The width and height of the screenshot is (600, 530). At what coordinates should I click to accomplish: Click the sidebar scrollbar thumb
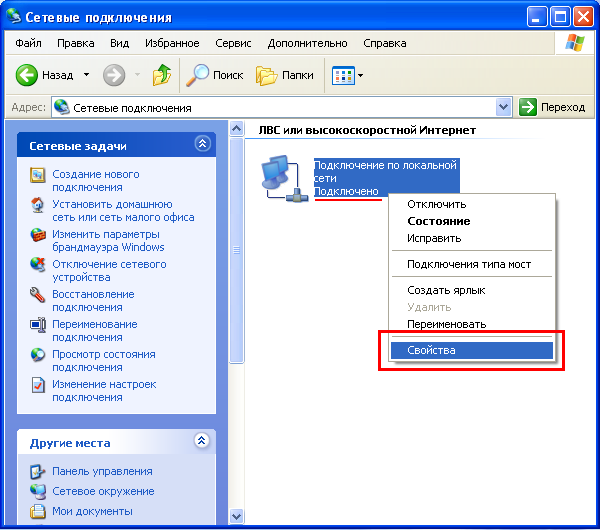pos(237,250)
